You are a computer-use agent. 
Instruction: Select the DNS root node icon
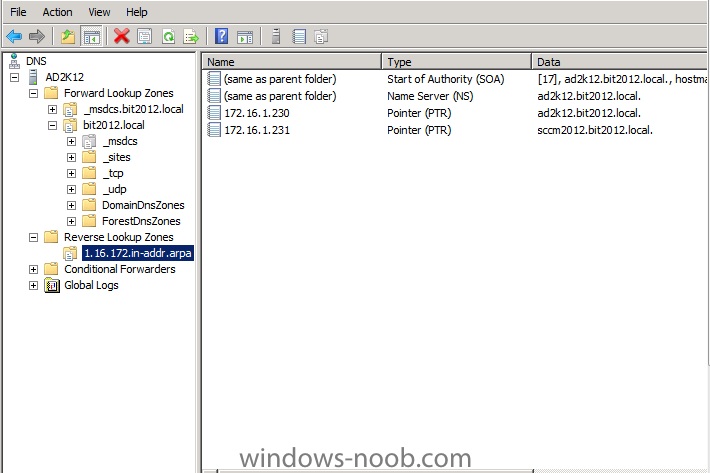[x=14, y=61]
